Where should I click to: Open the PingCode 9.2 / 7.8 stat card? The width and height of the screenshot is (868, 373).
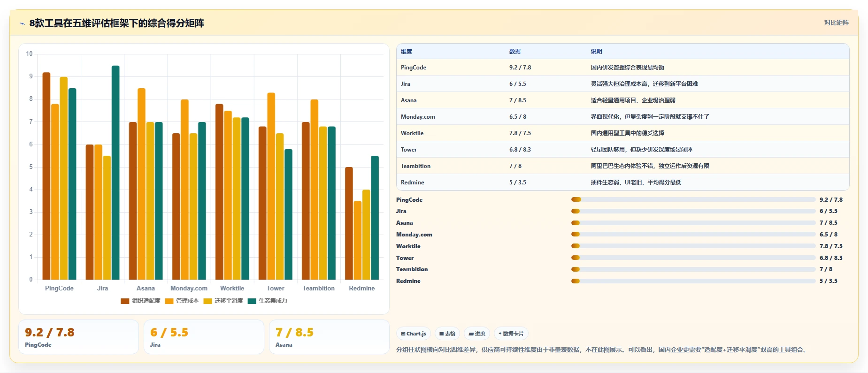click(78, 337)
